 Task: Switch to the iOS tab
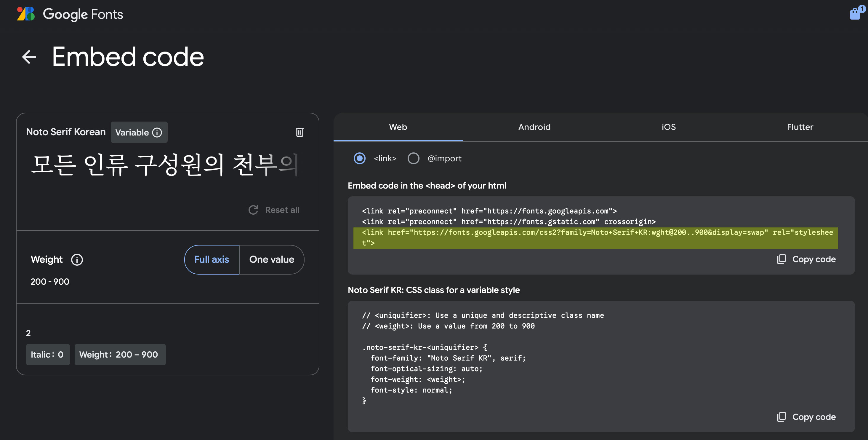(x=669, y=127)
